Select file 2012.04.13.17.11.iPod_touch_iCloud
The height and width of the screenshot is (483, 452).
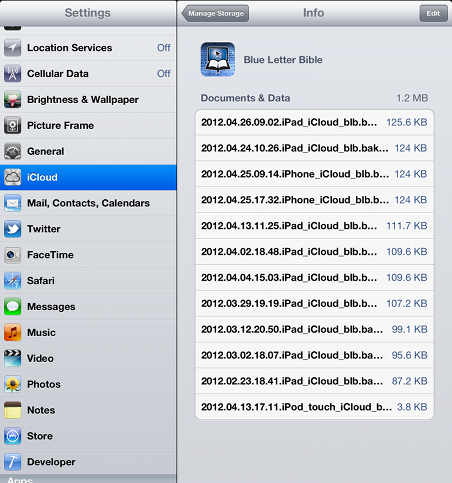[315, 407]
